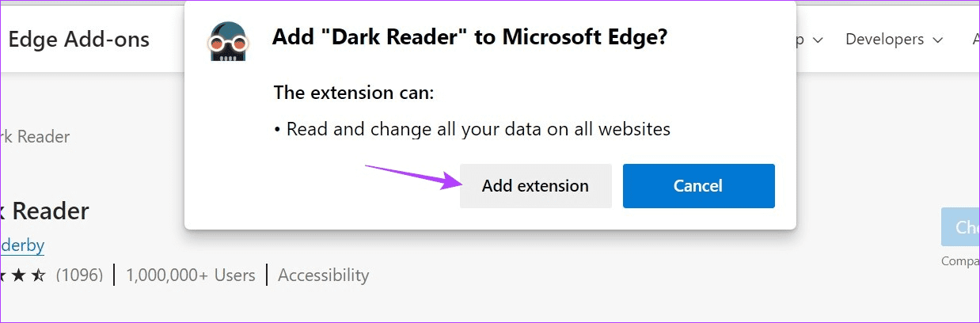
Task: Select the Reader breadcrumb text at left
Action: (35, 136)
